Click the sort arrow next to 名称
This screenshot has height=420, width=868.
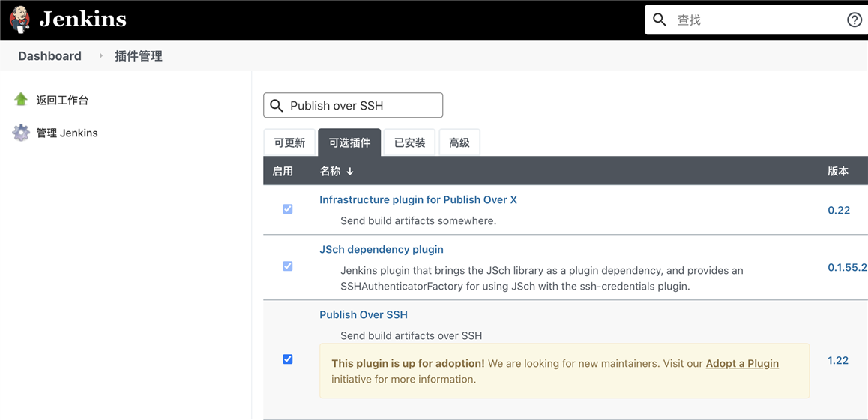point(350,172)
